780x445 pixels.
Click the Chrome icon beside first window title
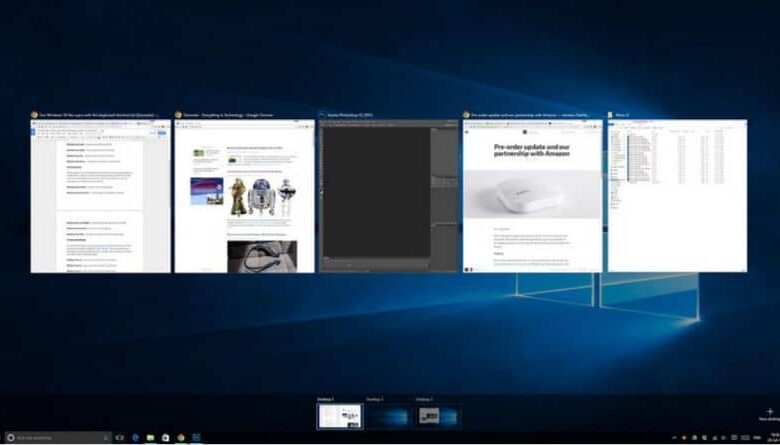pyautogui.click(x=34, y=114)
